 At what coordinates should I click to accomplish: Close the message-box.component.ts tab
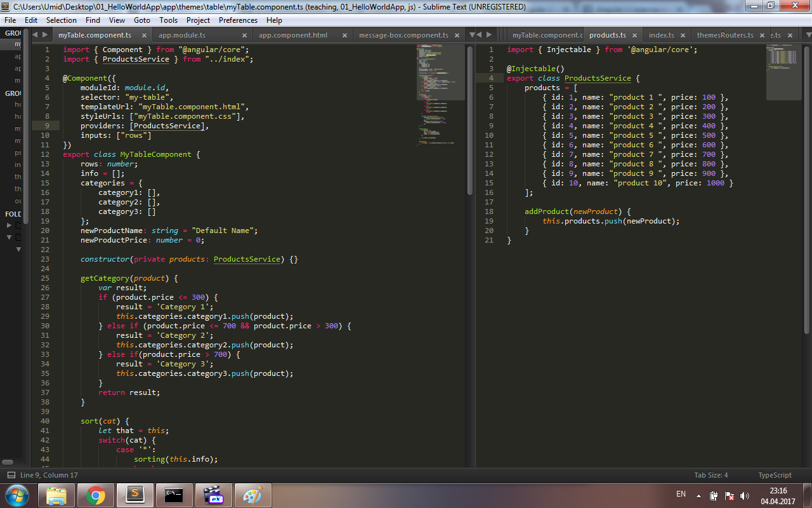[457, 36]
